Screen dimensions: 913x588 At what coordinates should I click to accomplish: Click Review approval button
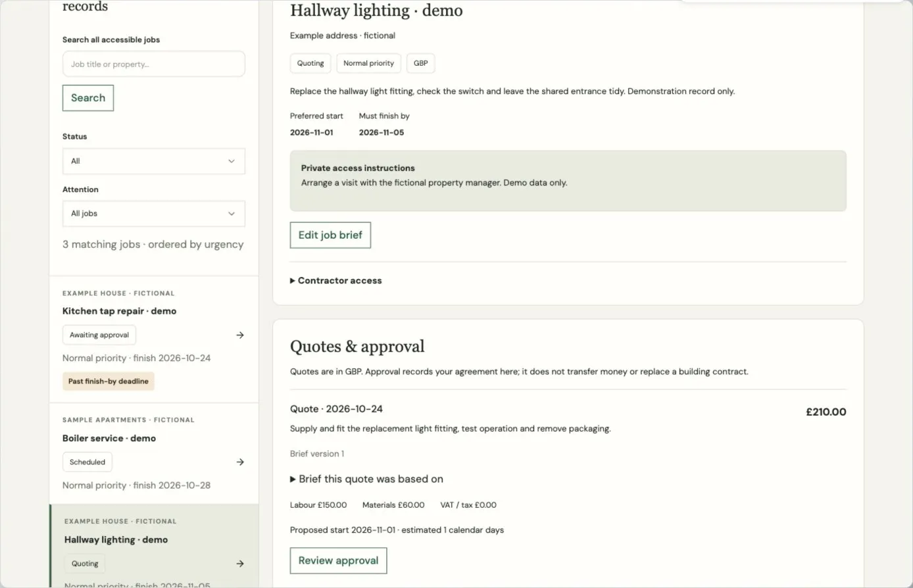point(338,560)
